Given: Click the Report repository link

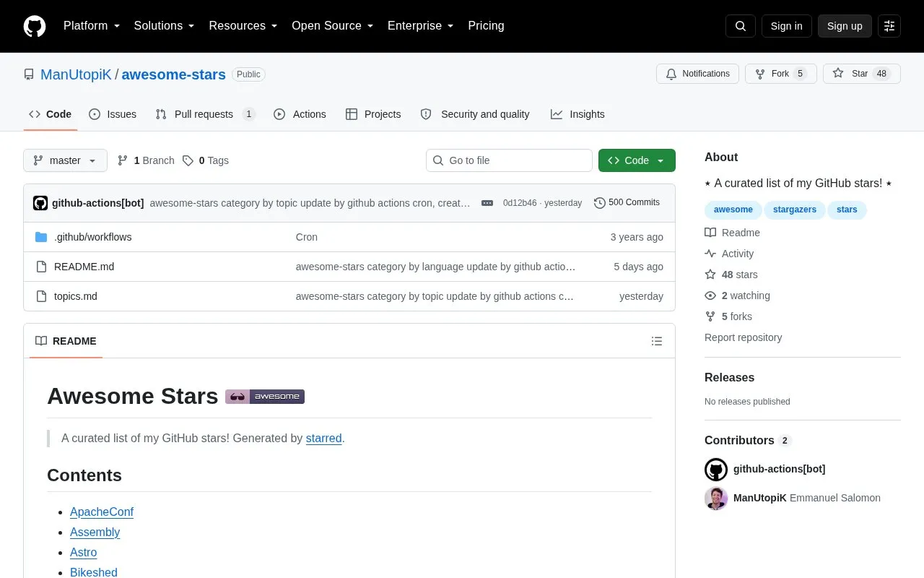Looking at the screenshot, I should click(x=743, y=337).
